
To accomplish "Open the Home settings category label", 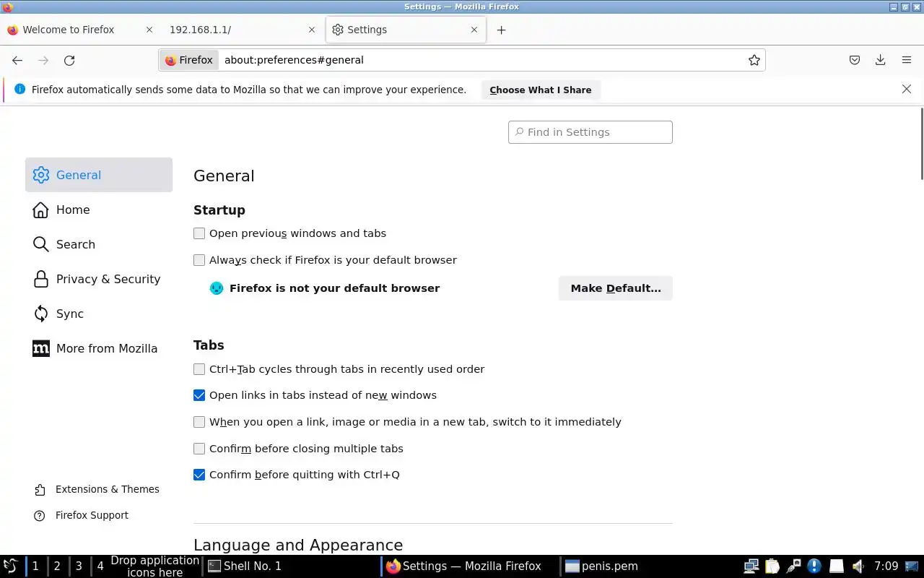I will [73, 210].
